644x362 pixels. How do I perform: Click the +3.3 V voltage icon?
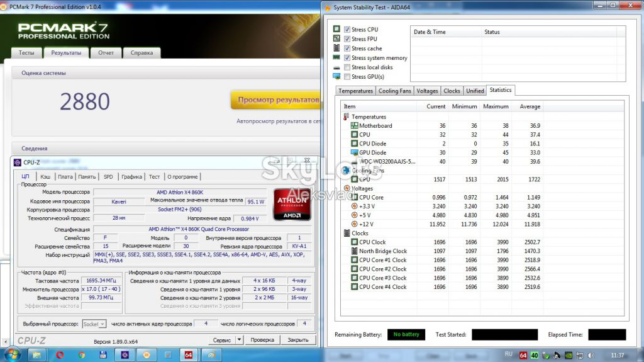coord(354,206)
